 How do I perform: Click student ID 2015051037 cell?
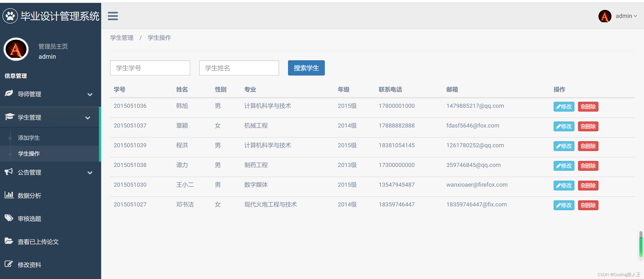coord(130,126)
